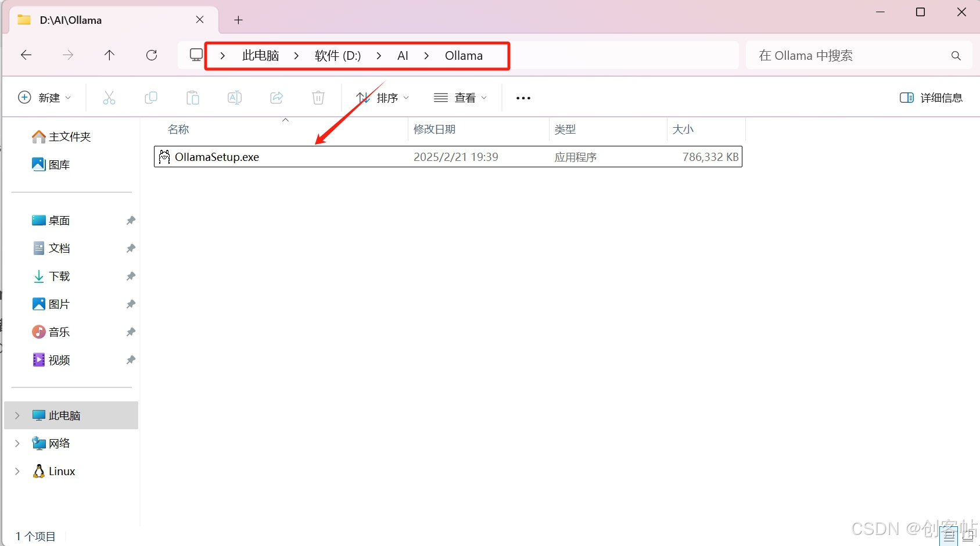Refresh the Ollama folder view
This screenshot has height=546, width=980.
152,55
